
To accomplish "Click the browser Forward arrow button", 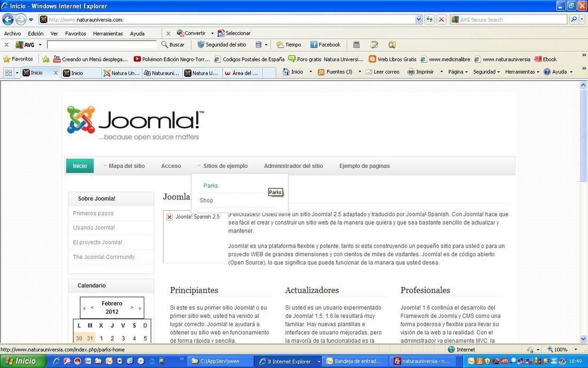I will pos(21,19).
